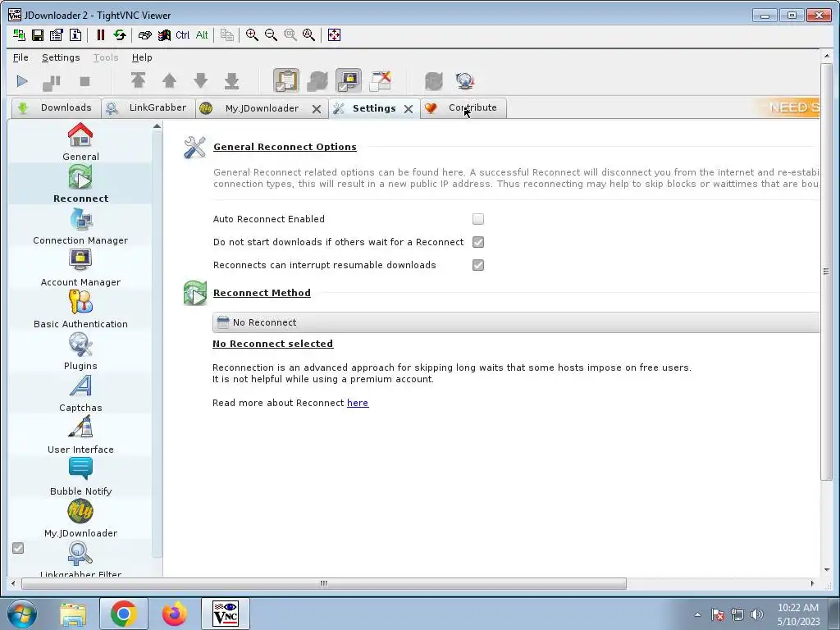Select the Reconnect settings icon

(80, 177)
